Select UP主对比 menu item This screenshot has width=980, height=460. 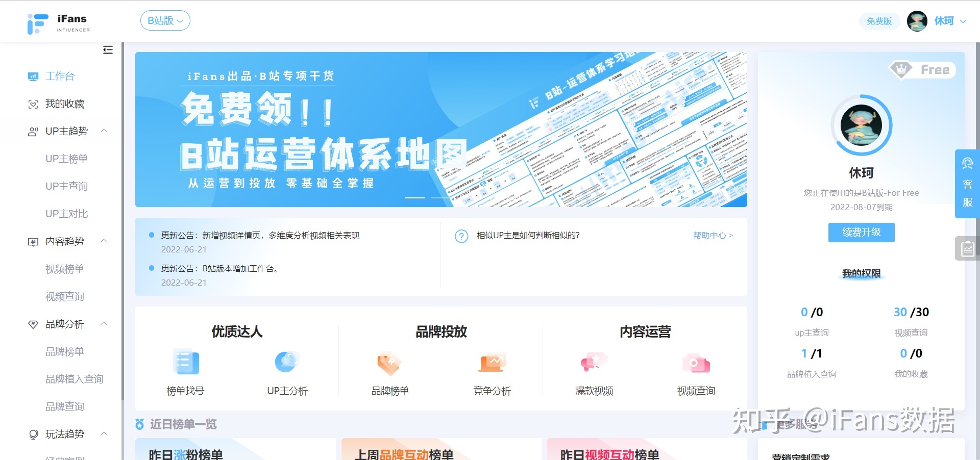(66, 214)
